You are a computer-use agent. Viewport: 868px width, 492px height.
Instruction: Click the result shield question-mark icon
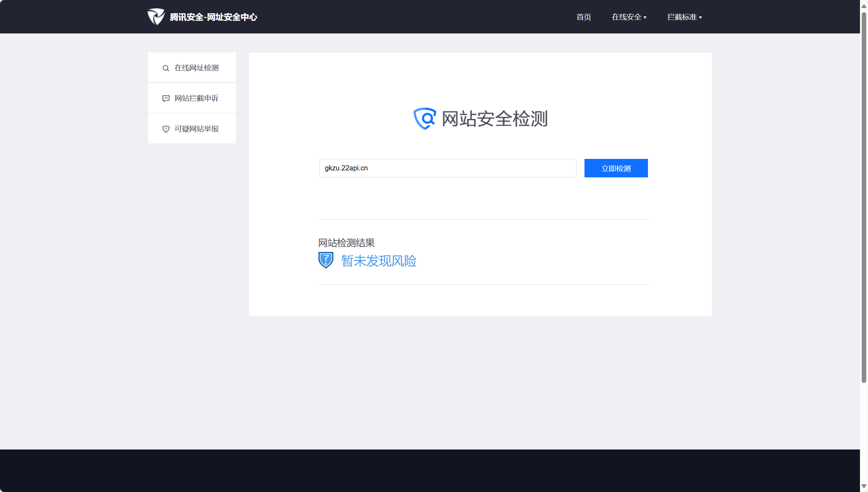coord(326,260)
